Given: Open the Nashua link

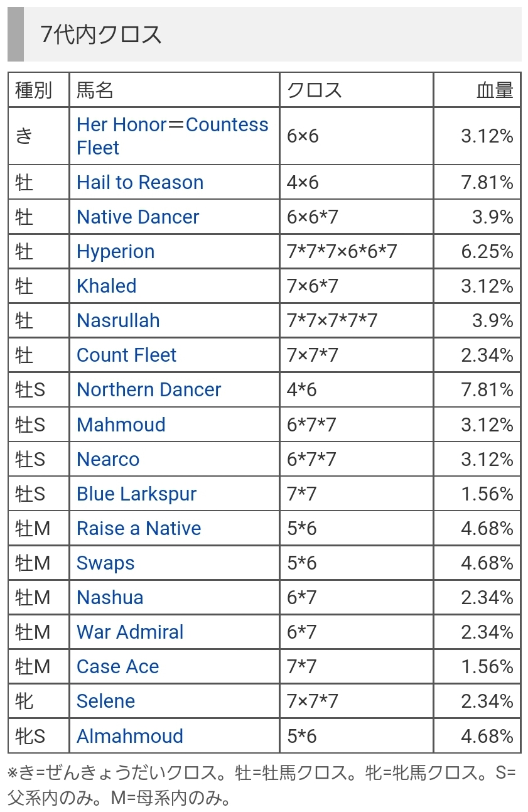Looking at the screenshot, I should tap(110, 598).
